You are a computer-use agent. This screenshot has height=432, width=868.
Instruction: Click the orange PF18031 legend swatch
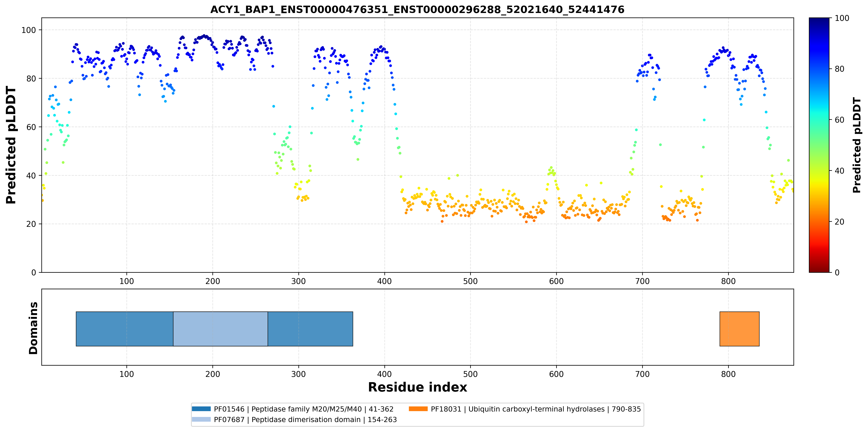[x=418, y=409]
